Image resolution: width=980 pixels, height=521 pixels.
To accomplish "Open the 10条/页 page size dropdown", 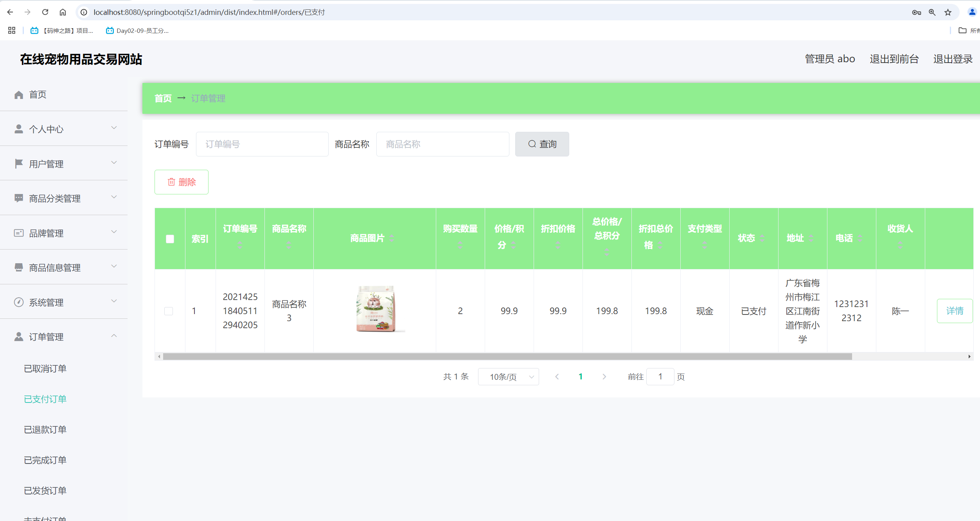I will click(508, 377).
